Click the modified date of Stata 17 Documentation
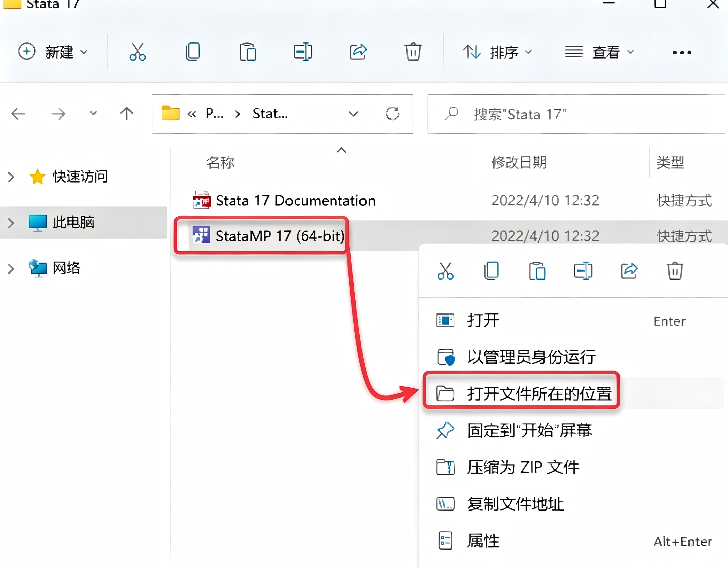The height and width of the screenshot is (568, 728). 545,201
